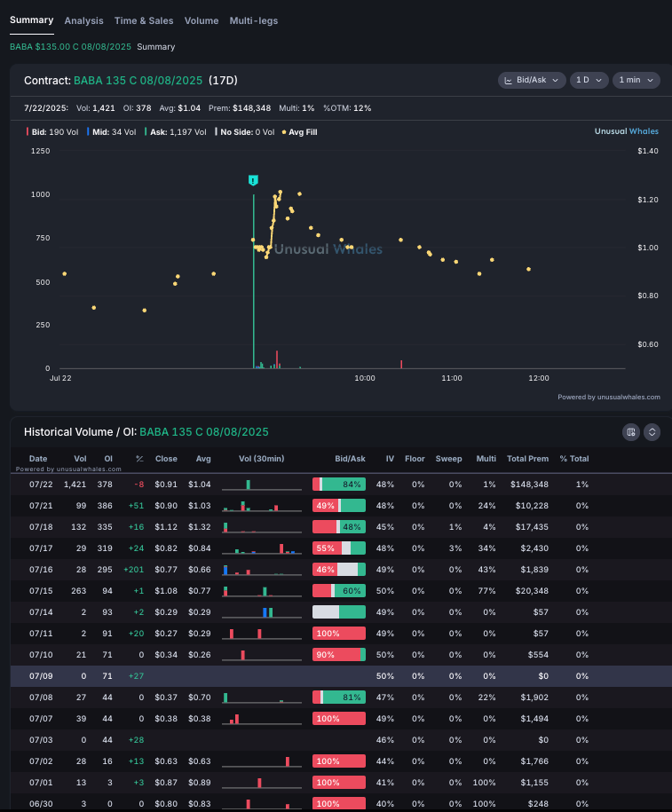Screen dimensions: 672x812
Task: Click the $1.32 average for 07/18
Action: click(x=200, y=526)
